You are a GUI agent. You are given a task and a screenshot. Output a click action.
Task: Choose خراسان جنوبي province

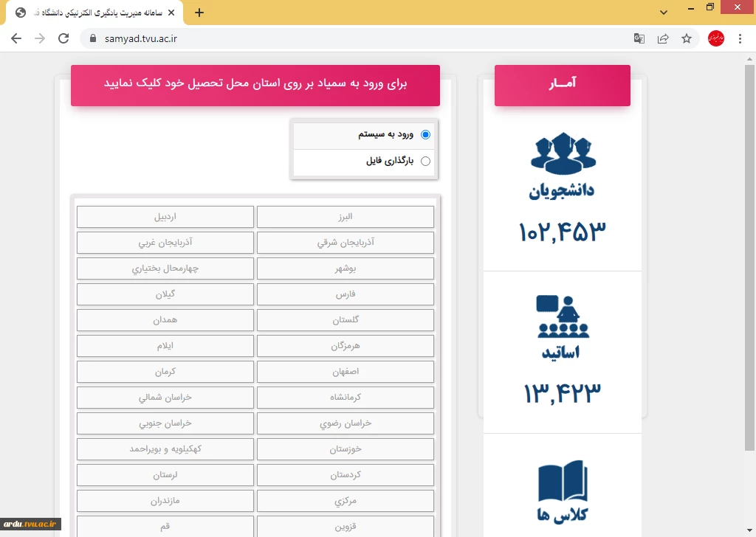(x=165, y=423)
